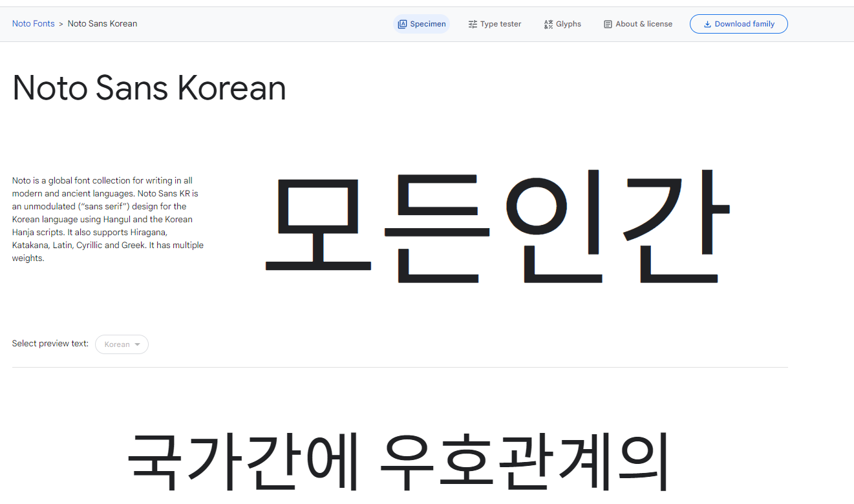The height and width of the screenshot is (504, 854).
Task: Click the Download family button
Action: (x=739, y=24)
